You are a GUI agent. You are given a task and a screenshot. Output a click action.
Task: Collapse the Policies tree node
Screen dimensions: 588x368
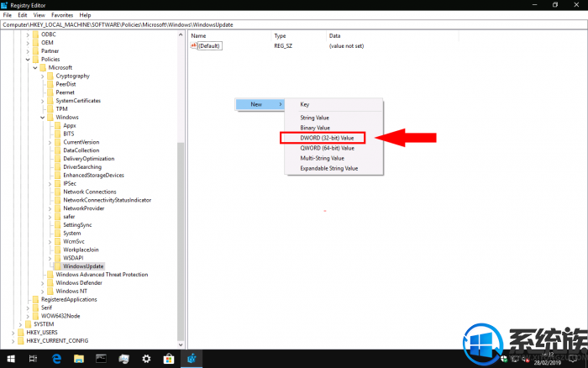(28, 60)
